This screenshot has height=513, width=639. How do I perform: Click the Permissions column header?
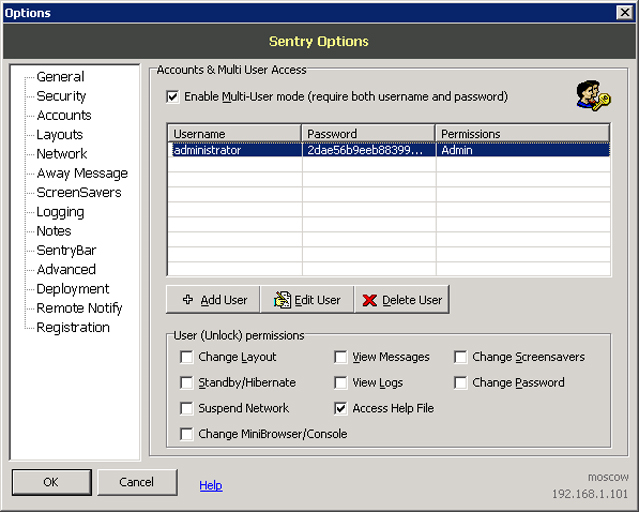pyautogui.click(x=521, y=134)
